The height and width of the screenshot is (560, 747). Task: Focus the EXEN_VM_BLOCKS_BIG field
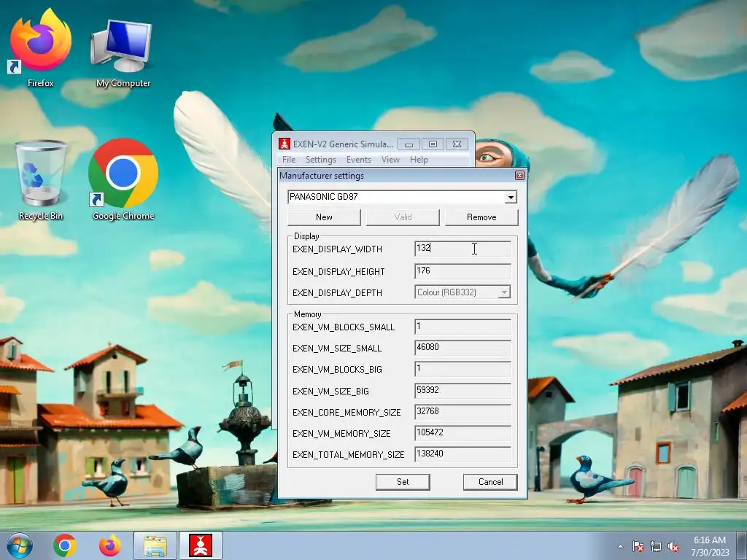462,369
